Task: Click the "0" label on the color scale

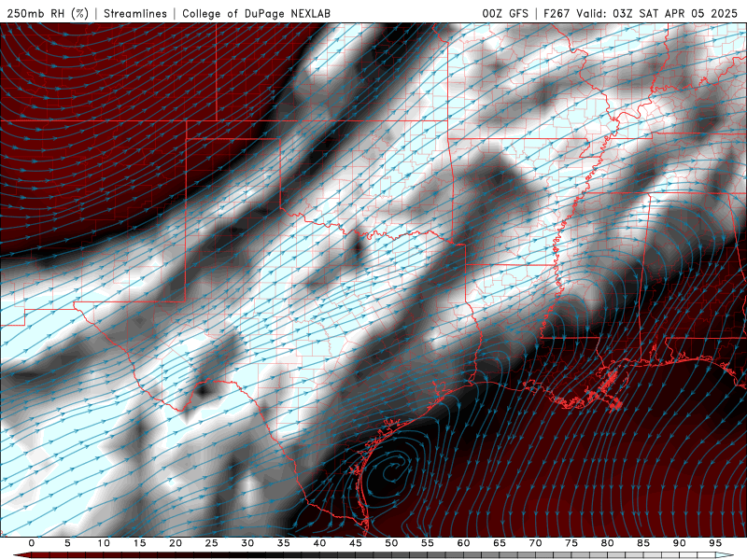Action: click(32, 543)
